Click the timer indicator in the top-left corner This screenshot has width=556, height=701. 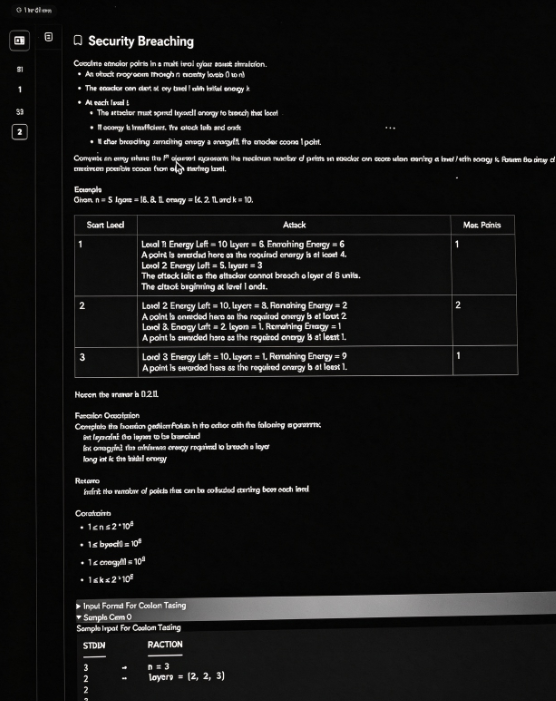34,10
